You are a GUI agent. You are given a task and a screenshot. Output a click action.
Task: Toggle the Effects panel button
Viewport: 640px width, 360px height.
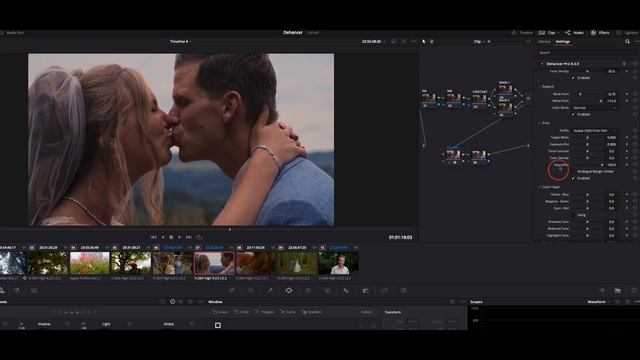[x=600, y=33]
